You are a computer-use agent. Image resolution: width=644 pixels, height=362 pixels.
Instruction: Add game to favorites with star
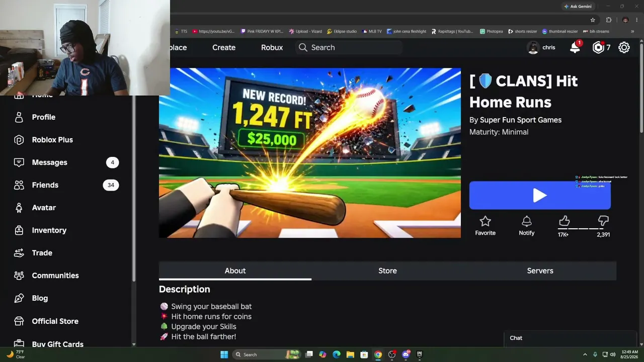click(x=485, y=221)
